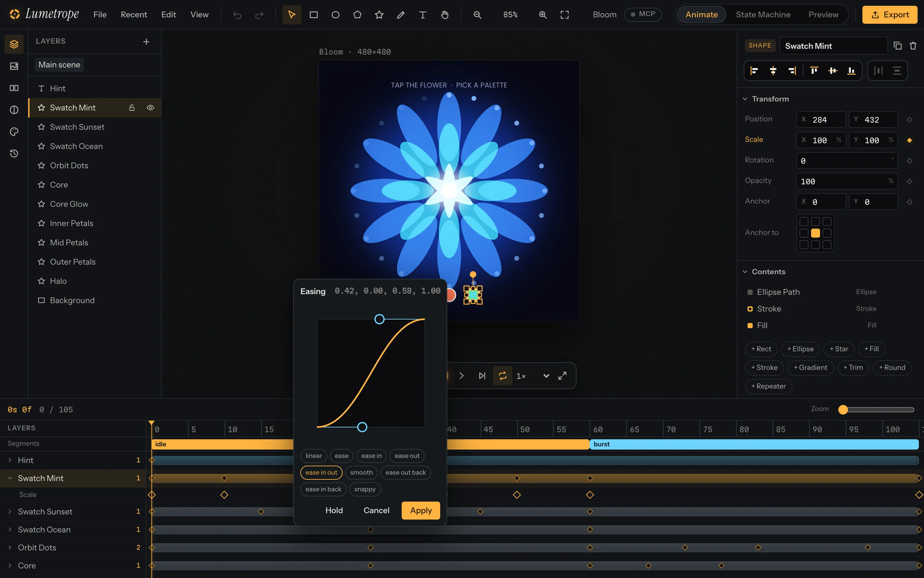The image size is (924, 578).
Task: Toggle the Scale keyframe diamond
Action: pyautogui.click(x=910, y=140)
